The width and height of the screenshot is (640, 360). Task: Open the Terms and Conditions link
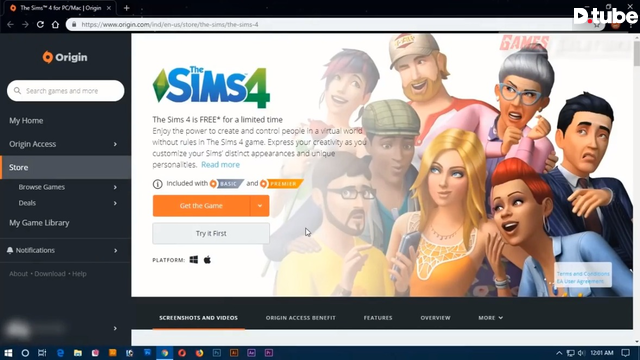(x=583, y=274)
